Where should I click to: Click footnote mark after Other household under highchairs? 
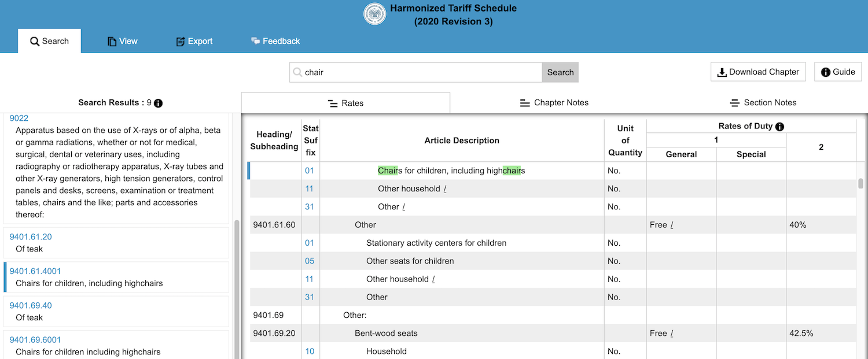point(445,189)
